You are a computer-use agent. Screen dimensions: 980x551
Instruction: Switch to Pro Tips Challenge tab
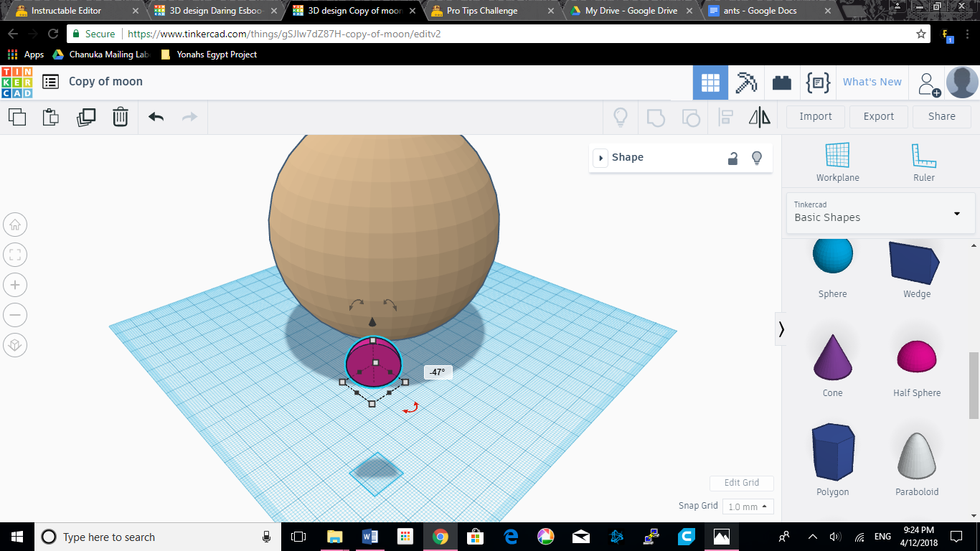tap(493, 11)
